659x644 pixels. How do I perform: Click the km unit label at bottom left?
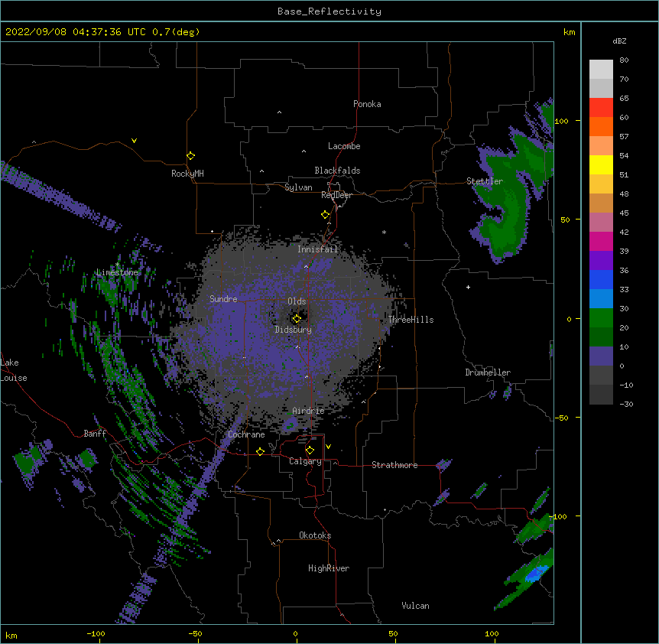(11, 635)
